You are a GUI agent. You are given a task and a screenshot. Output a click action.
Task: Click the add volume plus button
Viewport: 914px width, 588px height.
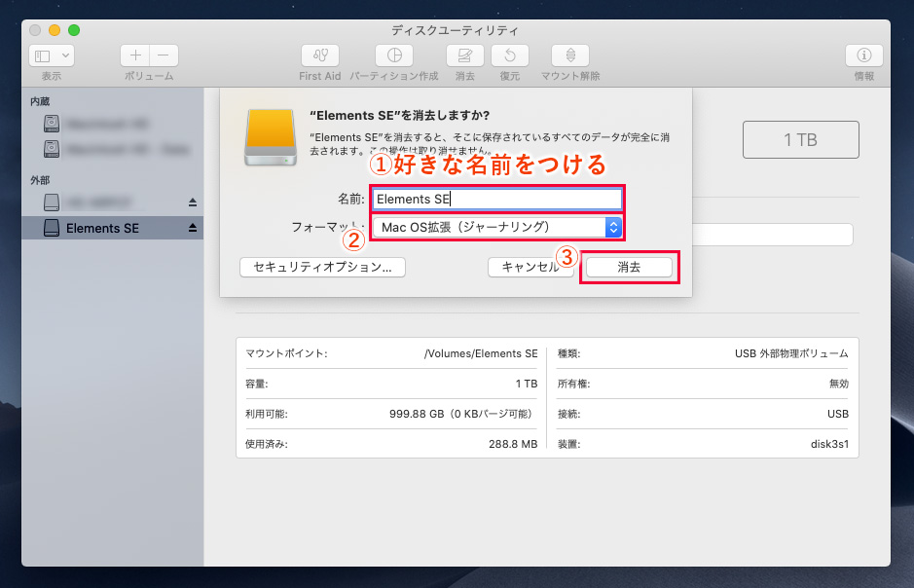[x=135, y=55]
